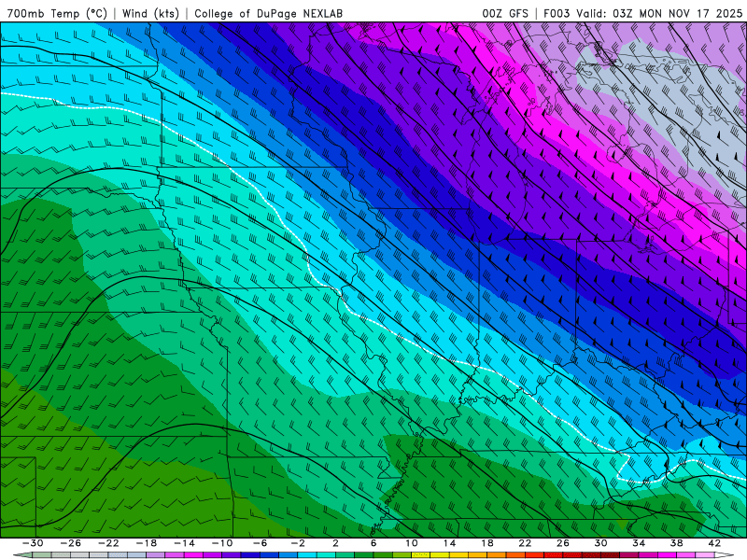This screenshot has width=747, height=560.
Task: Click the 'F003' forecast hour label
Action: point(557,14)
